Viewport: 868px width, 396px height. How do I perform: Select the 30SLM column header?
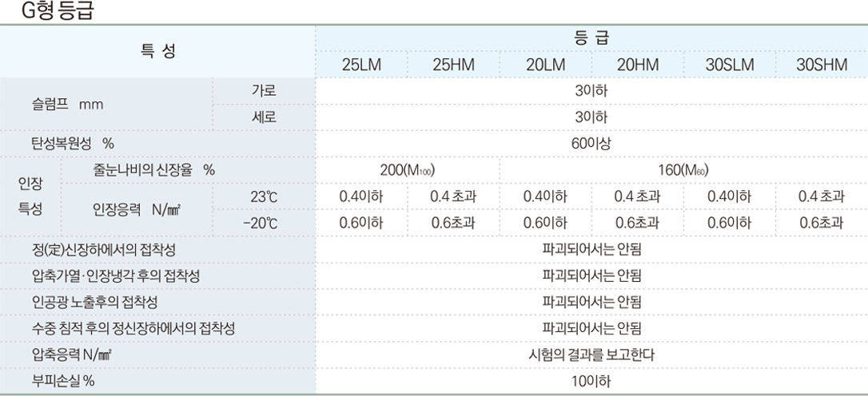730,65
